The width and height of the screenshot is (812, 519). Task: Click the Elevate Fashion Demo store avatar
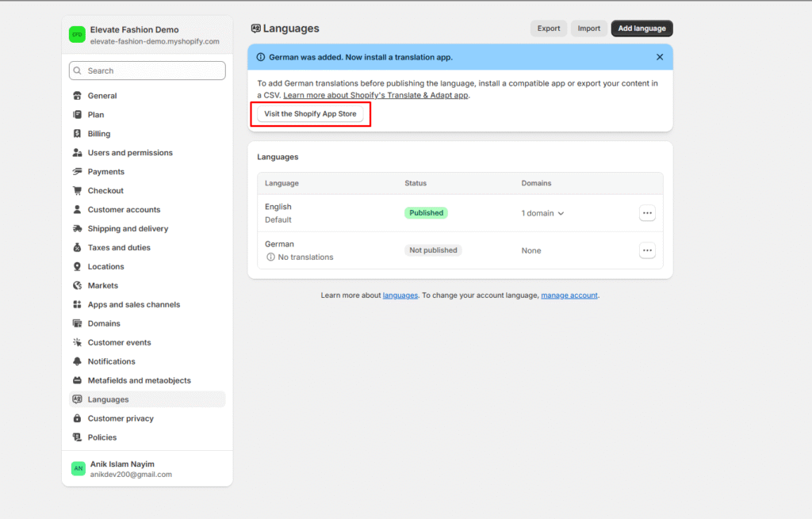pos(77,35)
